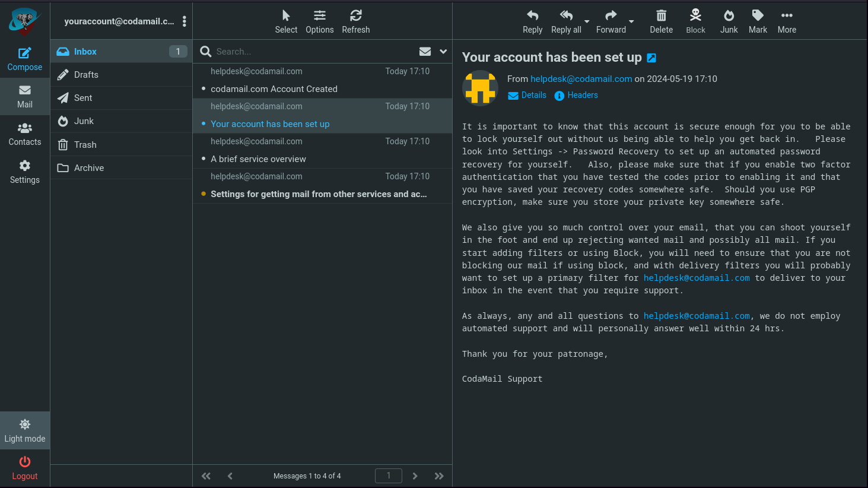Open 'A brief service overview' message
This screenshot has width=868, height=488.
click(x=323, y=151)
